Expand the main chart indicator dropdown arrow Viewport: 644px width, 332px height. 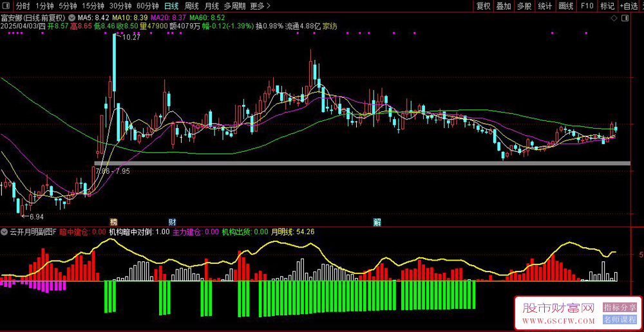(x=72, y=17)
